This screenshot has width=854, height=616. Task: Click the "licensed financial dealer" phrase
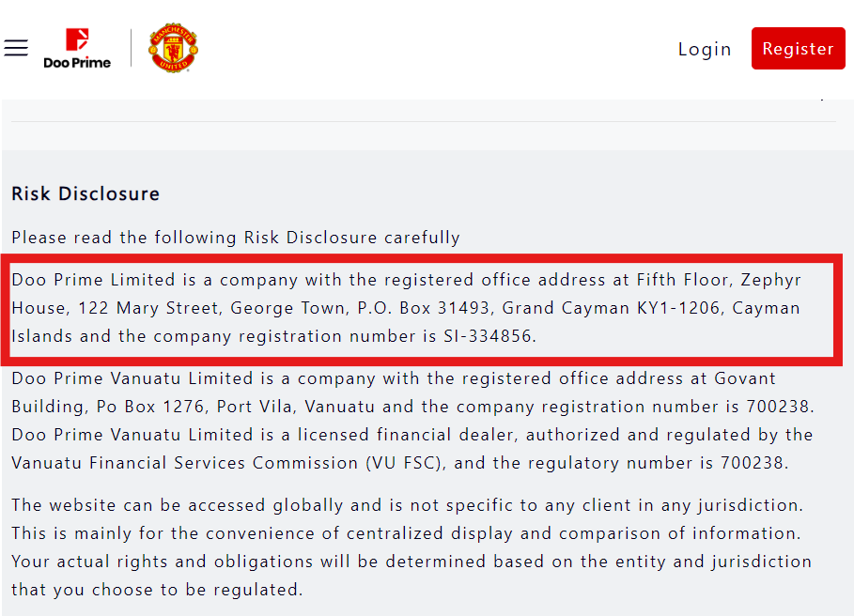(x=413, y=436)
